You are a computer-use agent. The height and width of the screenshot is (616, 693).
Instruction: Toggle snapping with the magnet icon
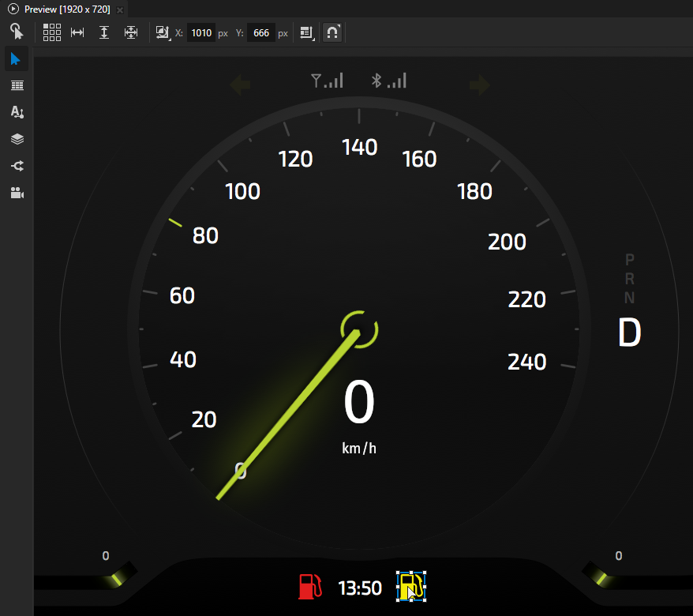pyautogui.click(x=332, y=32)
